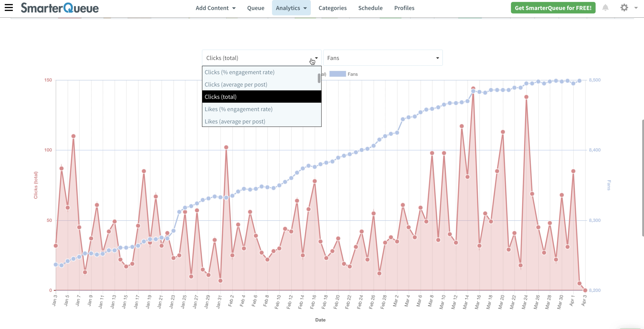Go to the Categories page
Screen dimensions: 644x329
[333, 8]
